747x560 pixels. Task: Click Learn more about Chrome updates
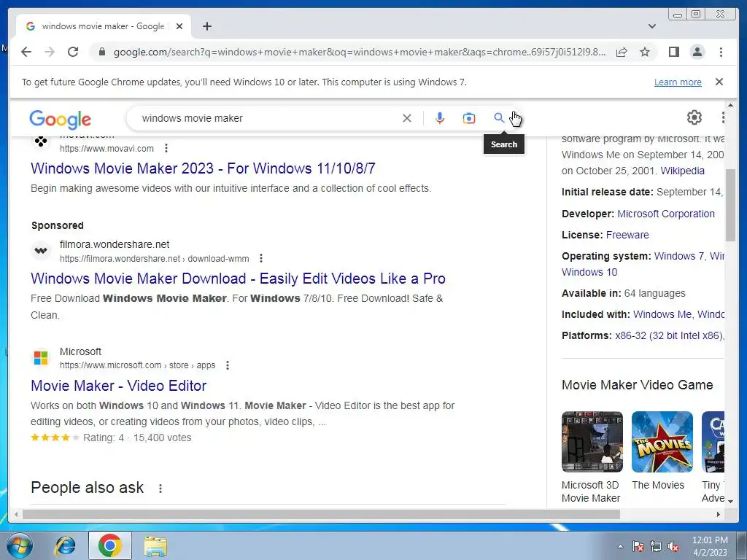(678, 82)
